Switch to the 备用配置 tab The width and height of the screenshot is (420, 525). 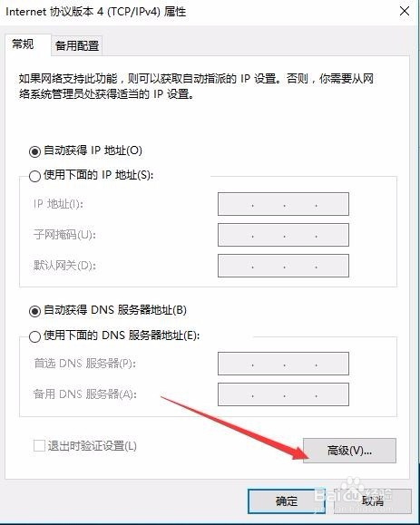click(x=77, y=45)
